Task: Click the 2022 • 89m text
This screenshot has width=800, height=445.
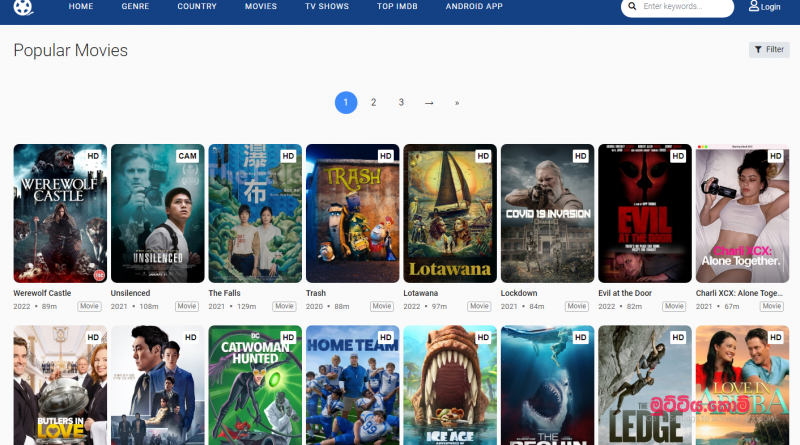Action: 35,306
